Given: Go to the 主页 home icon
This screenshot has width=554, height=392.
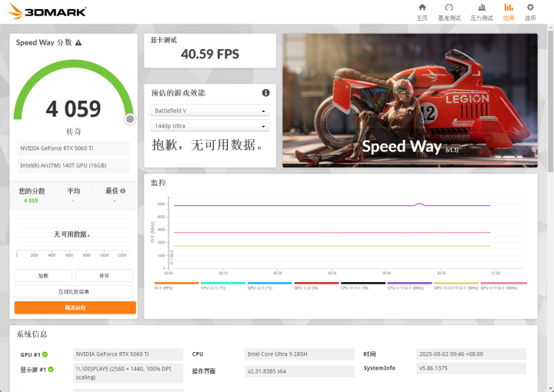Looking at the screenshot, I should (x=422, y=8).
